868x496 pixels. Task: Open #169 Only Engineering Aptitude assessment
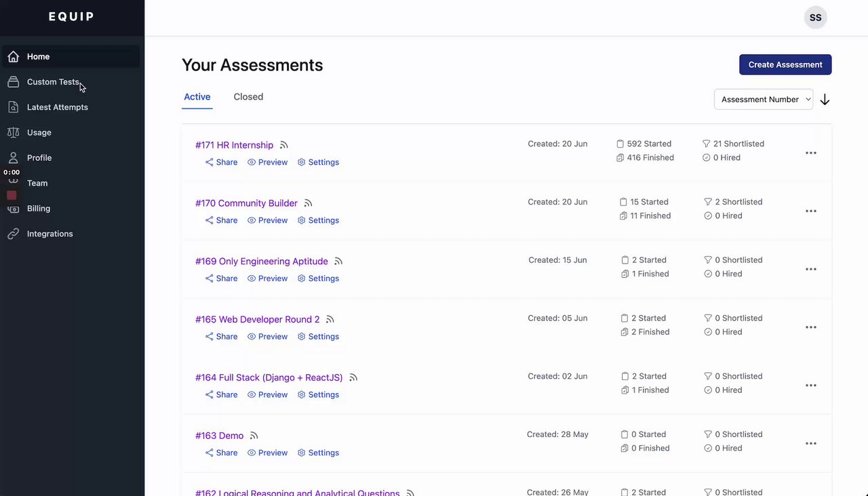[261, 262]
